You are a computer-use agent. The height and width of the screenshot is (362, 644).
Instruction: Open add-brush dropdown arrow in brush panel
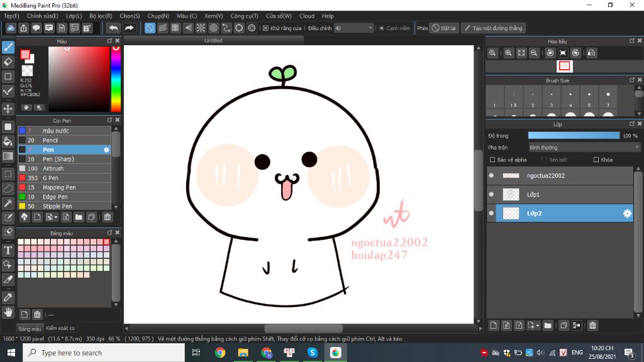[56, 217]
